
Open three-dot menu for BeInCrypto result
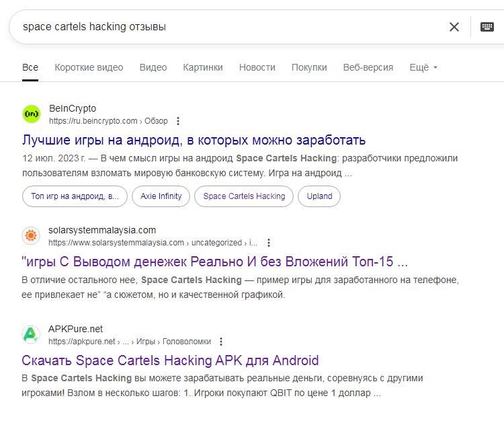pyautogui.click(x=178, y=121)
